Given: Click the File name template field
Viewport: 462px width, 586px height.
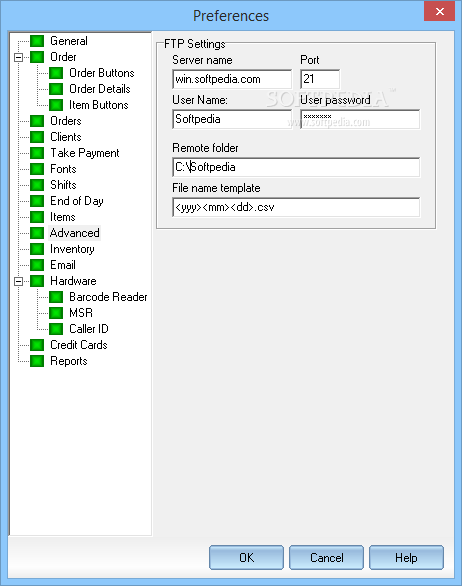Looking at the screenshot, I should point(296,207).
